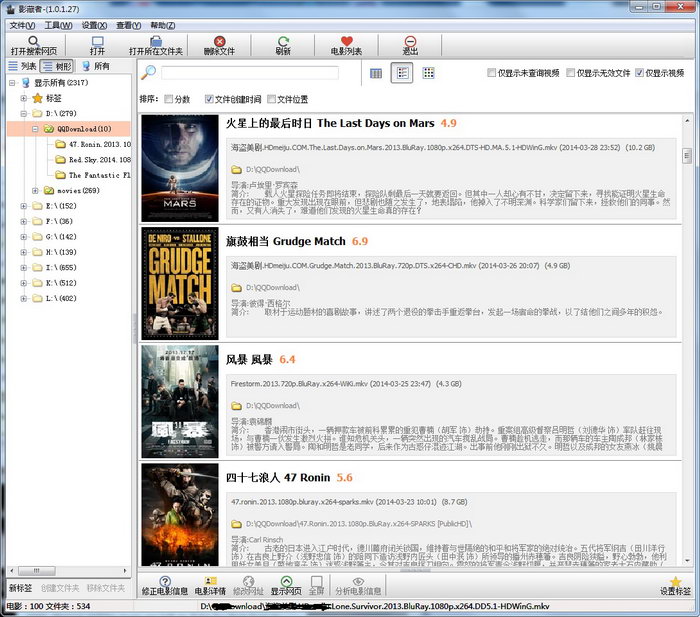This screenshot has height=617, width=700.
Task: Click the 打开所在文件夹 toolbar icon
Action: [156, 43]
